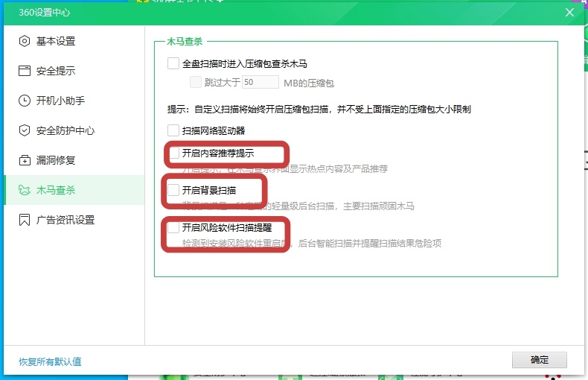Select 漏洞修复 in the sidebar
The width and height of the screenshot is (588, 380).
pyautogui.click(x=74, y=160)
